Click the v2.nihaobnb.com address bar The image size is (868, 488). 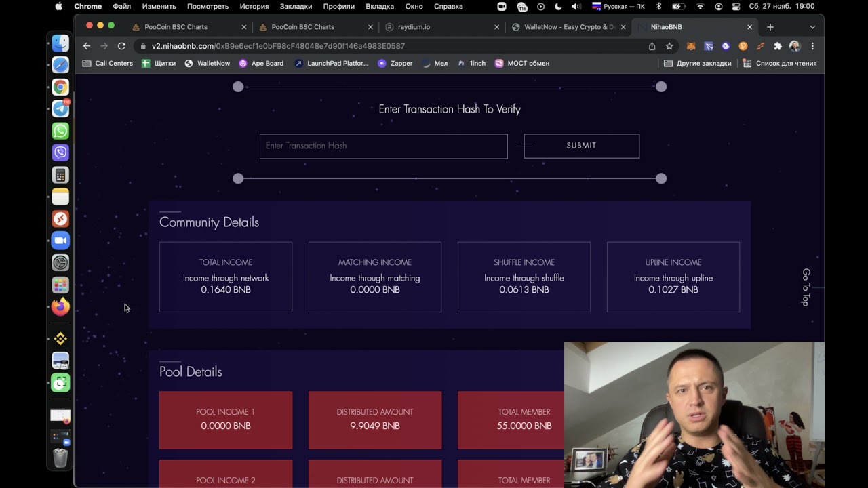(390, 46)
